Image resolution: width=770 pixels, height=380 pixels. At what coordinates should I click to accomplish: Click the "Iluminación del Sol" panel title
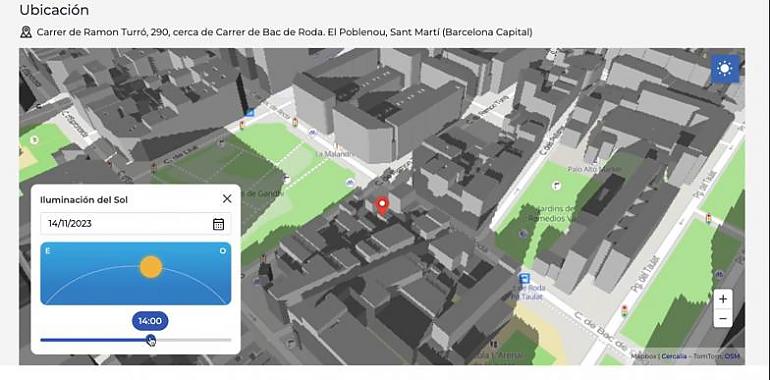(84, 200)
